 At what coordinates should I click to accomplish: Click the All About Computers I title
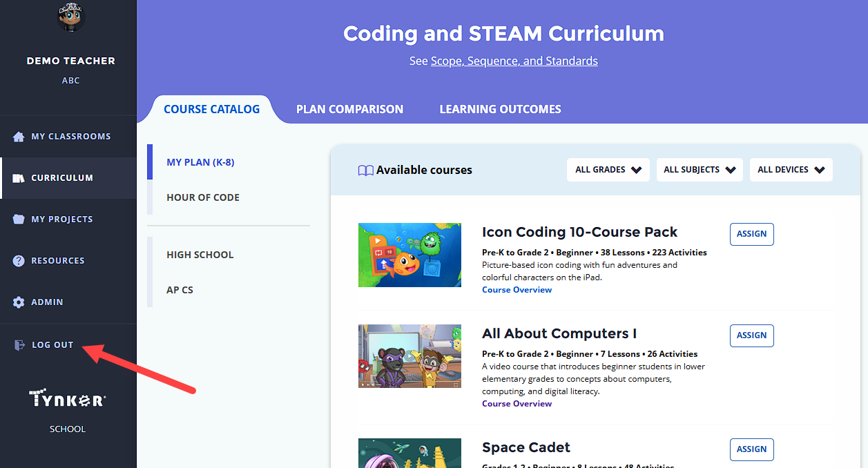point(559,333)
